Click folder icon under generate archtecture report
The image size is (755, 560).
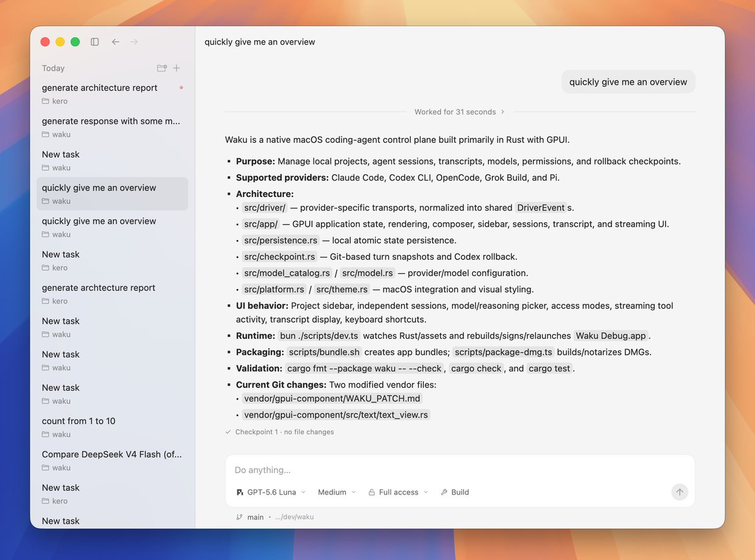point(45,301)
